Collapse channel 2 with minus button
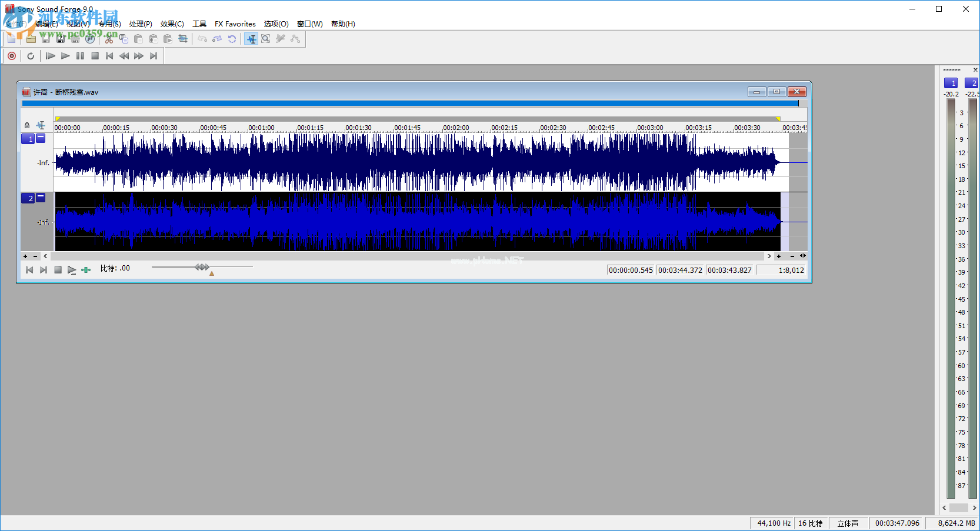Image resolution: width=980 pixels, height=531 pixels. tap(41, 198)
